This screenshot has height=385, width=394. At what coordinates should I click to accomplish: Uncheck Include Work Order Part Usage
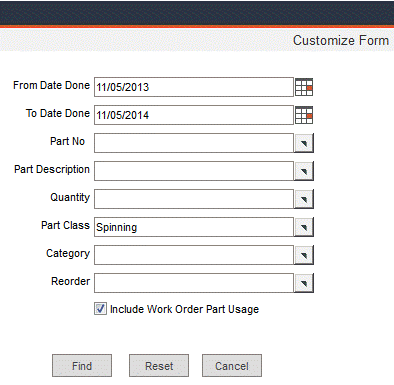coord(100,309)
